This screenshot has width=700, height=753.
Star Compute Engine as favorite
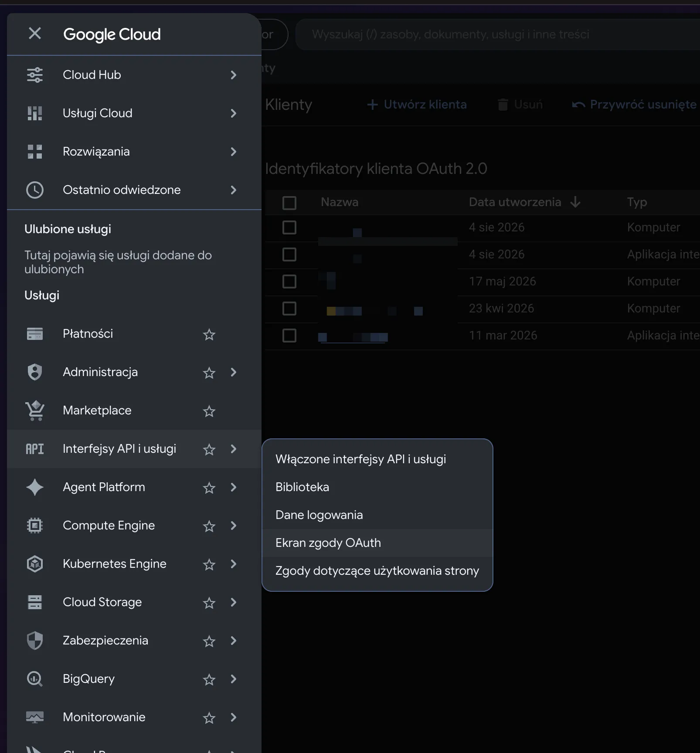(x=209, y=526)
